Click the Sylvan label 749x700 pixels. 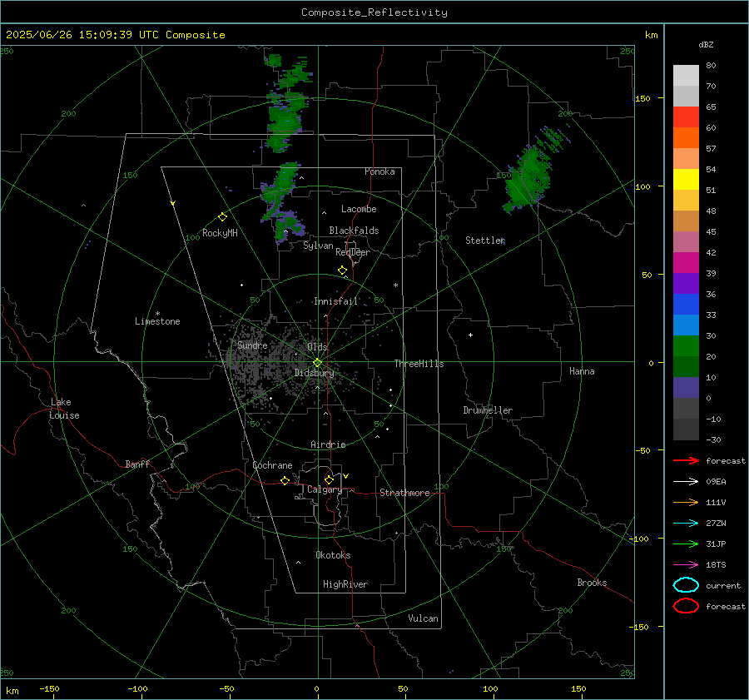pos(318,246)
